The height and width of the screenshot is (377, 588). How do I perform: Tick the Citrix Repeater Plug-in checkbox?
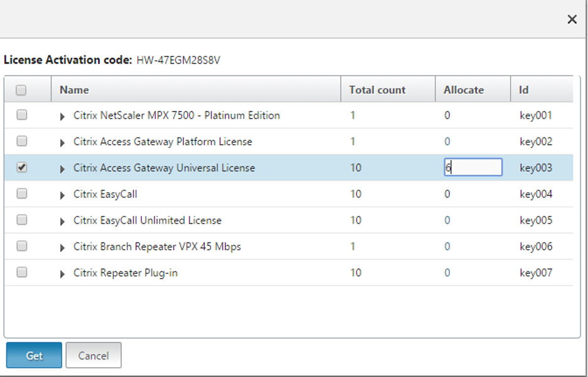21,273
